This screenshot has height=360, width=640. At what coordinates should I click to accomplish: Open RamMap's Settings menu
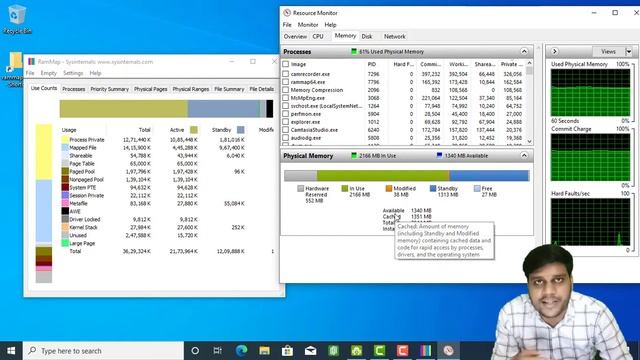[x=73, y=73]
